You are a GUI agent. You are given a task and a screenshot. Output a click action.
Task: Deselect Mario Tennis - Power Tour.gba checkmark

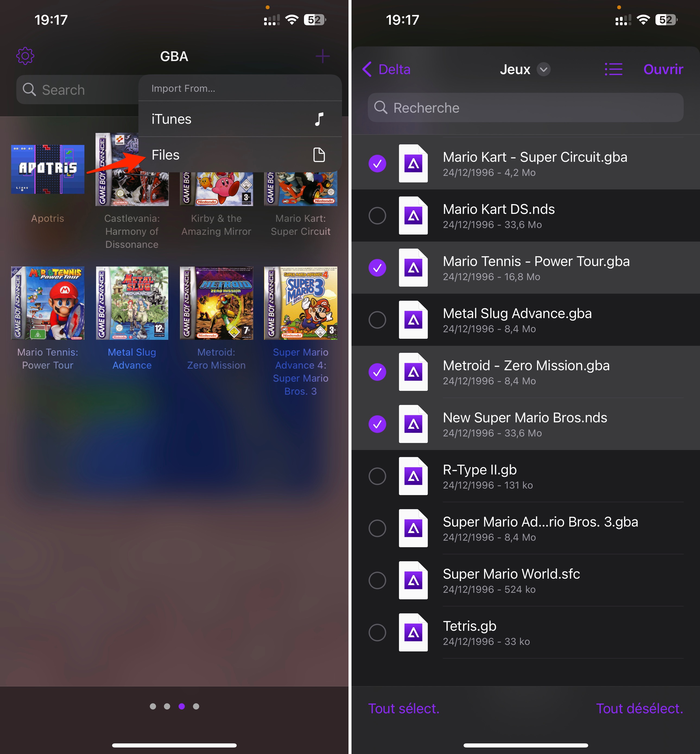tap(377, 268)
